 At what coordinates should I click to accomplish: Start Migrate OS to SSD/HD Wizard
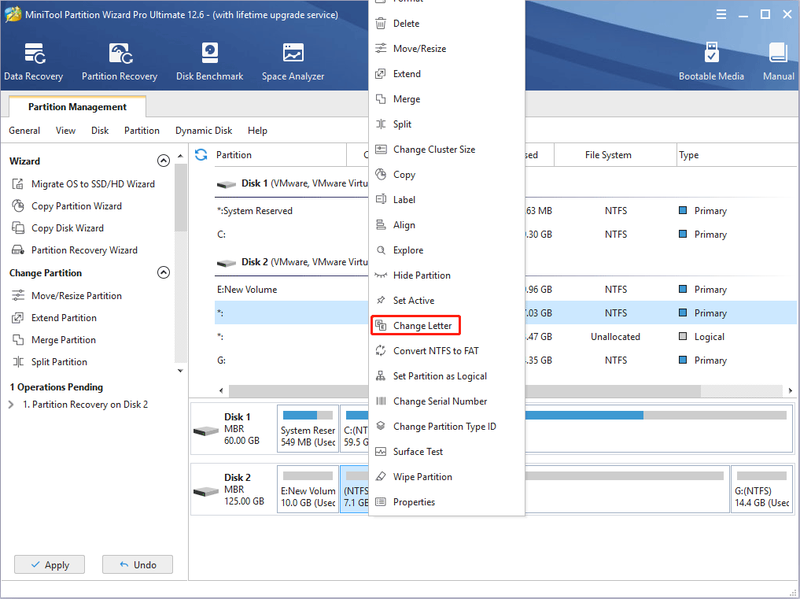(83, 184)
